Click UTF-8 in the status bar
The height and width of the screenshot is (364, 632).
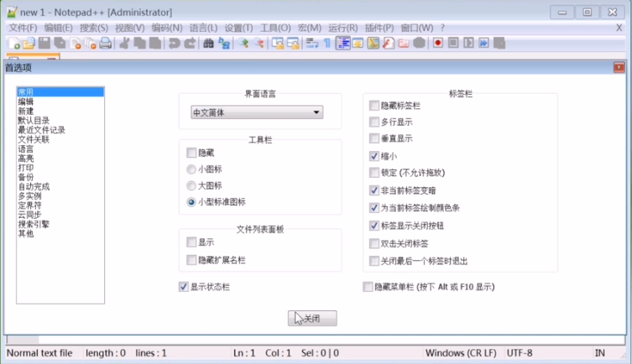click(520, 353)
